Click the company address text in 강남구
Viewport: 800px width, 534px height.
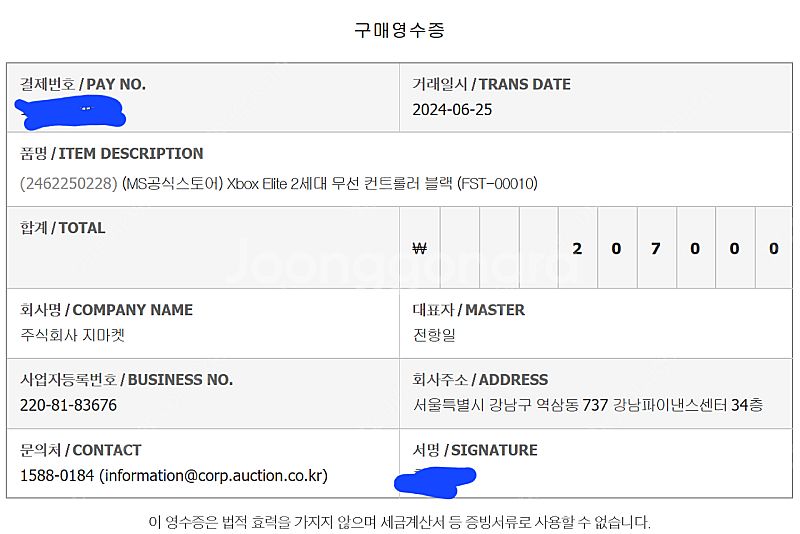coord(588,405)
